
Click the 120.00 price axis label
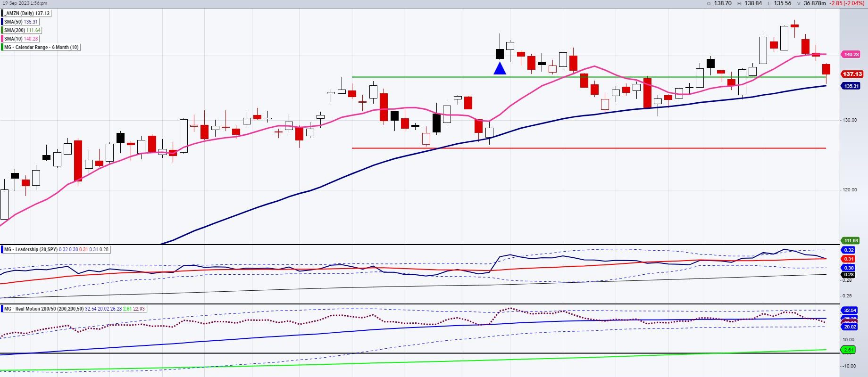point(850,189)
